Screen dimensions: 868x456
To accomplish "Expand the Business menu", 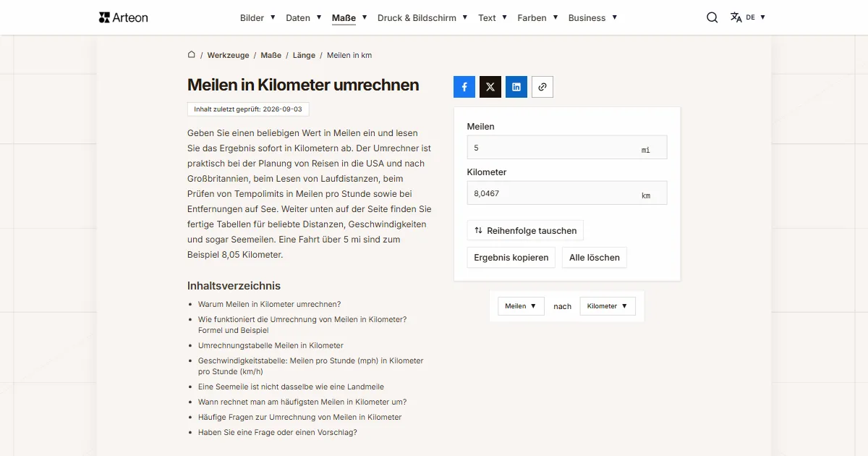I will point(593,17).
